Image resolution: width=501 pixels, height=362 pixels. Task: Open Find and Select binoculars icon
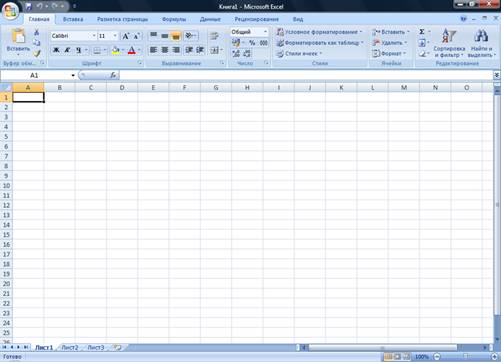pyautogui.click(x=481, y=43)
